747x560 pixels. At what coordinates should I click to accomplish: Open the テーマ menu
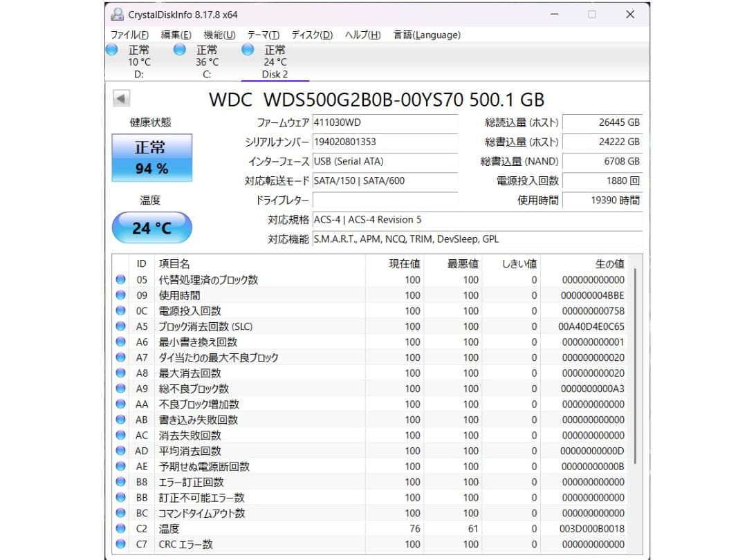pos(266,35)
